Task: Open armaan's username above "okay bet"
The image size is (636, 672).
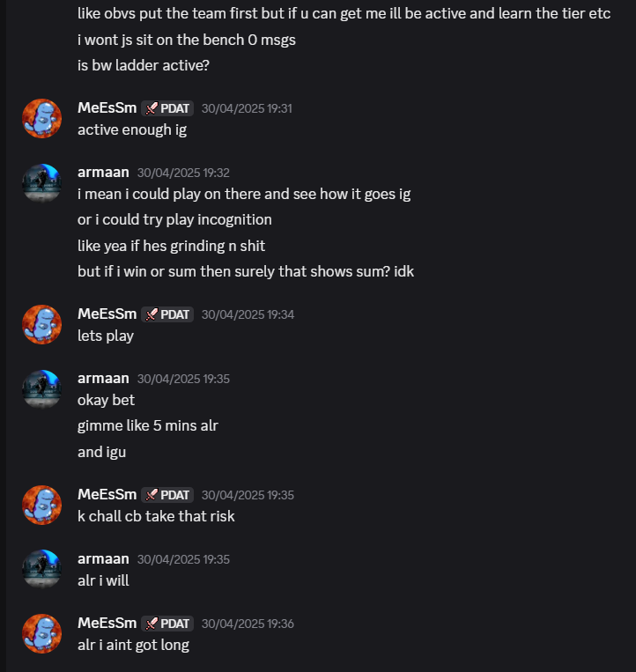Action: click(x=103, y=378)
